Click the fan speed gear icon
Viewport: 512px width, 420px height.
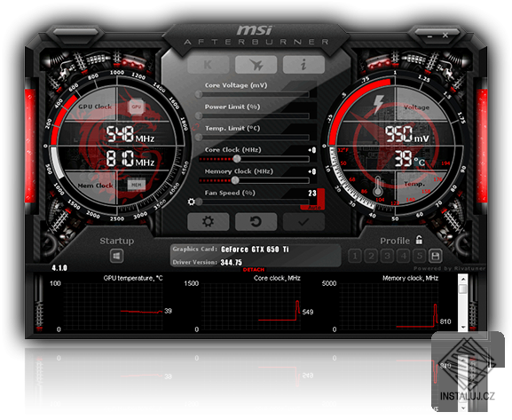coord(192,202)
